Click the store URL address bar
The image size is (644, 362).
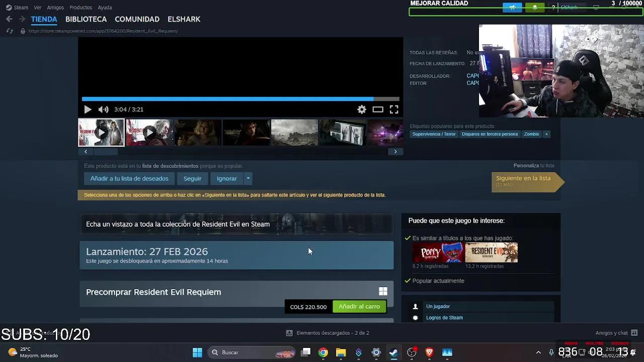pyautogui.click(x=103, y=31)
